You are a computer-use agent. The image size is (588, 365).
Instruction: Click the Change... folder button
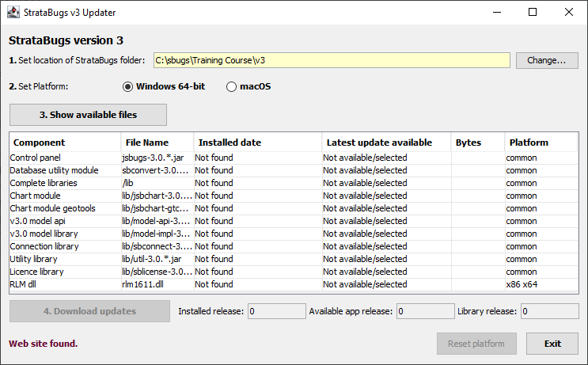(x=547, y=60)
